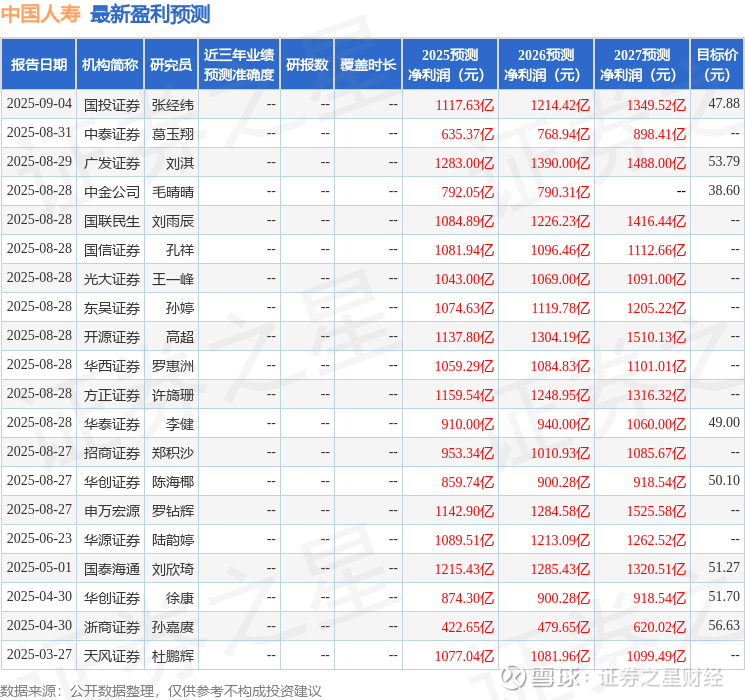The image size is (745, 700).
Task: Click the 2027预测净利润 header
Action: pos(642,65)
